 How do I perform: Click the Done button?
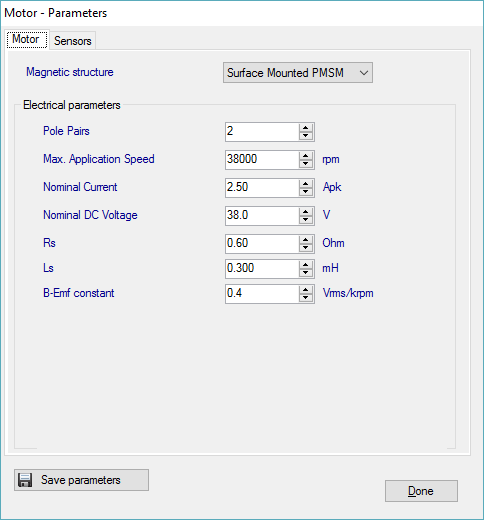click(421, 491)
